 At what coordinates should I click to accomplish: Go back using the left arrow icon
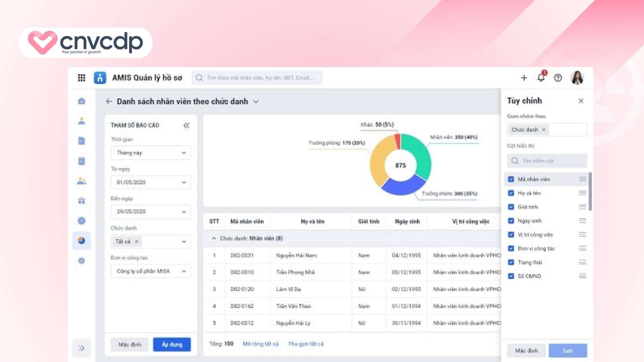[109, 102]
